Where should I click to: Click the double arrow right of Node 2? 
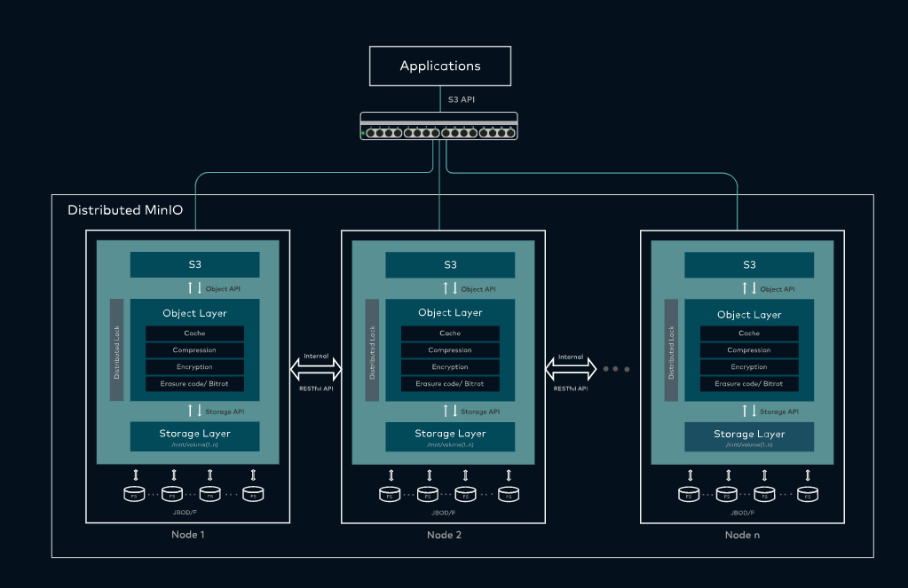pos(571,369)
